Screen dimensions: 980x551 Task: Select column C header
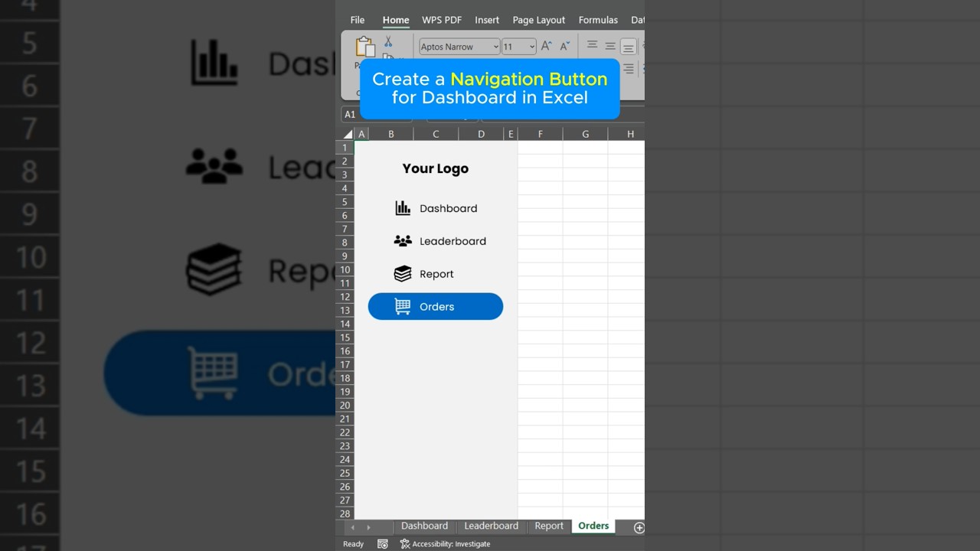click(x=436, y=134)
